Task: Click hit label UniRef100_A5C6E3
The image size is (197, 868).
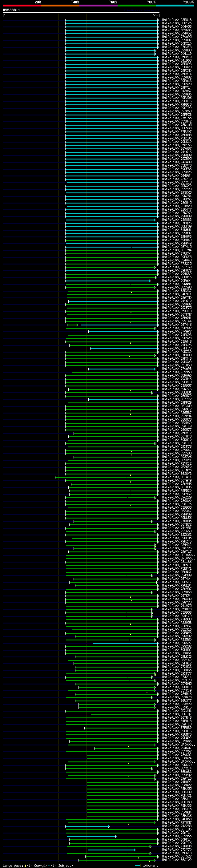Action: coord(177,853)
